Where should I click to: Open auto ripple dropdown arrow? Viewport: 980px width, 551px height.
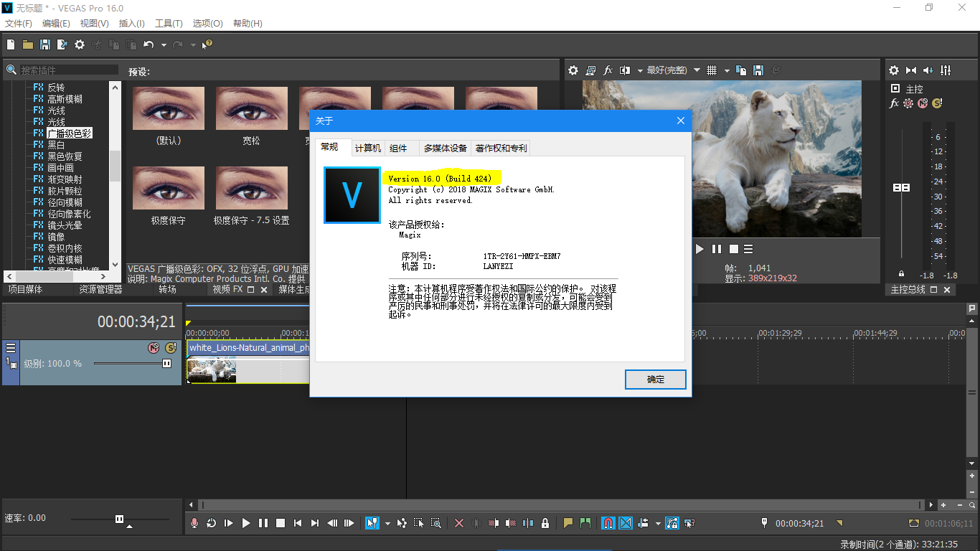tap(658, 523)
